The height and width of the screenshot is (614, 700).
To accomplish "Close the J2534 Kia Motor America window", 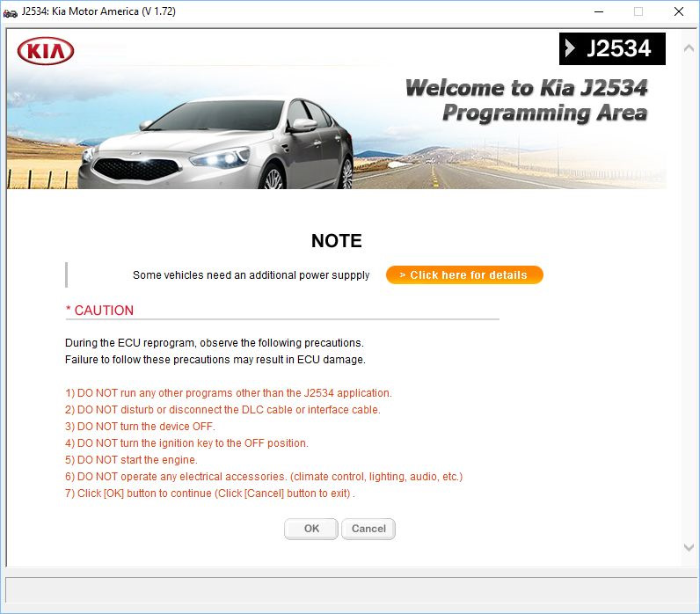I will (679, 11).
